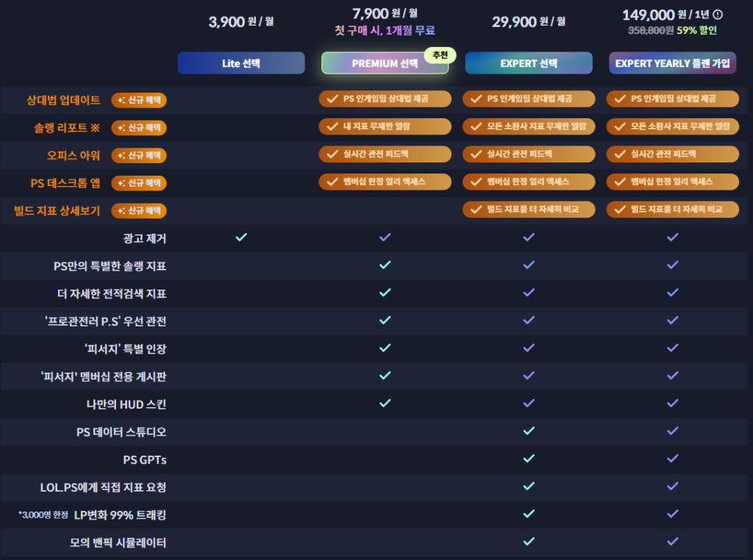The image size is (753, 560).
Task: Click Lite column checkmark for 광고 제거
Action: 241,237
